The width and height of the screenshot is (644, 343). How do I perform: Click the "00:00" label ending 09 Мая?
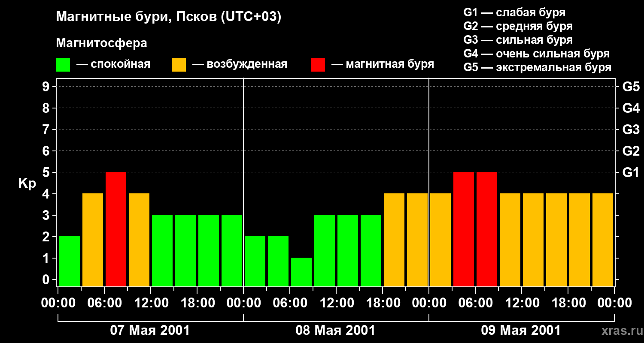click(614, 303)
